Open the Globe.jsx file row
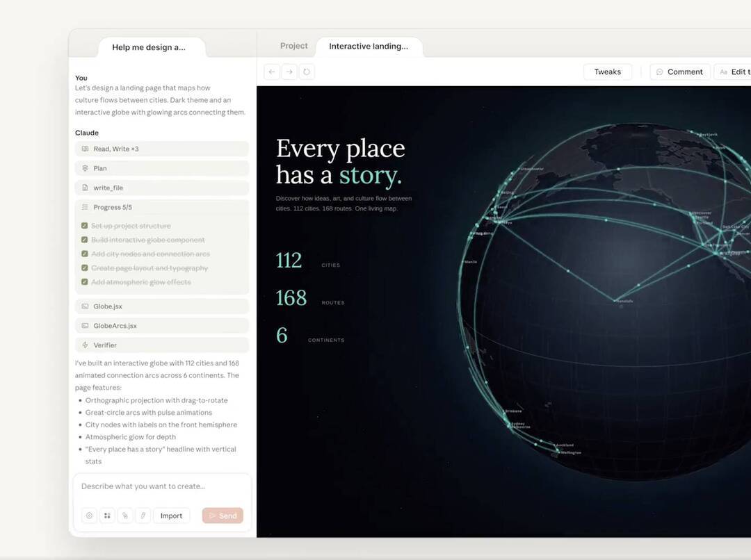 point(162,306)
